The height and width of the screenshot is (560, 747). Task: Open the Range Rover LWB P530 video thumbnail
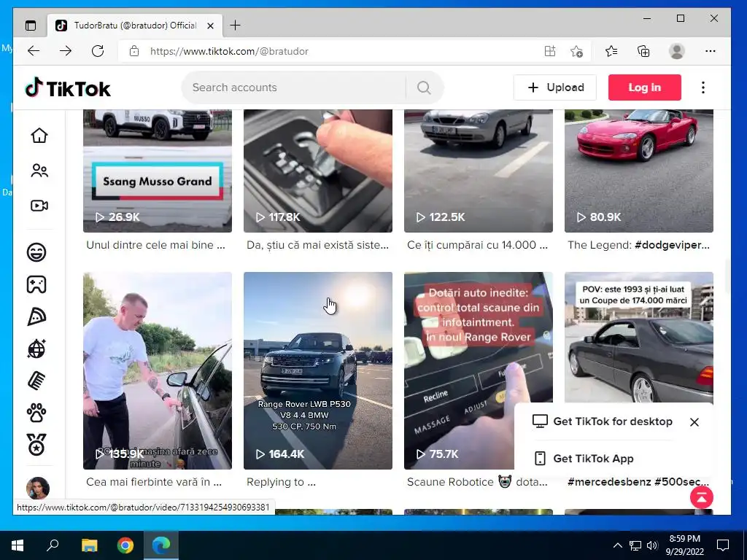coord(318,371)
